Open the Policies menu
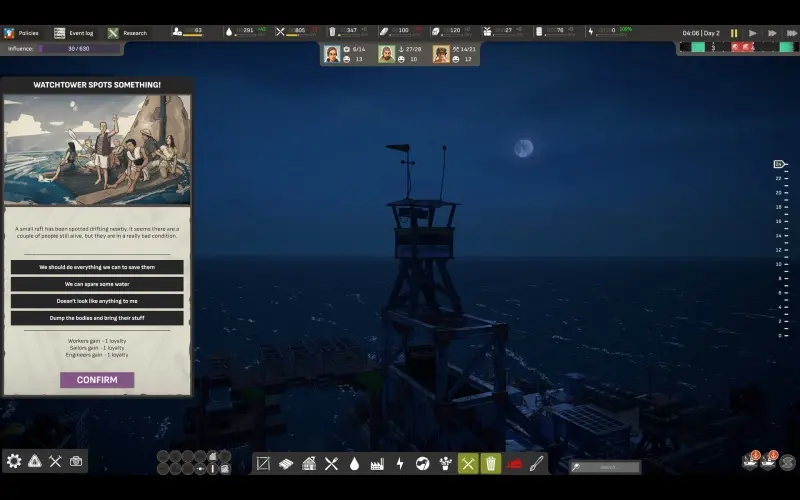The width and height of the screenshot is (800, 500). 23,33
